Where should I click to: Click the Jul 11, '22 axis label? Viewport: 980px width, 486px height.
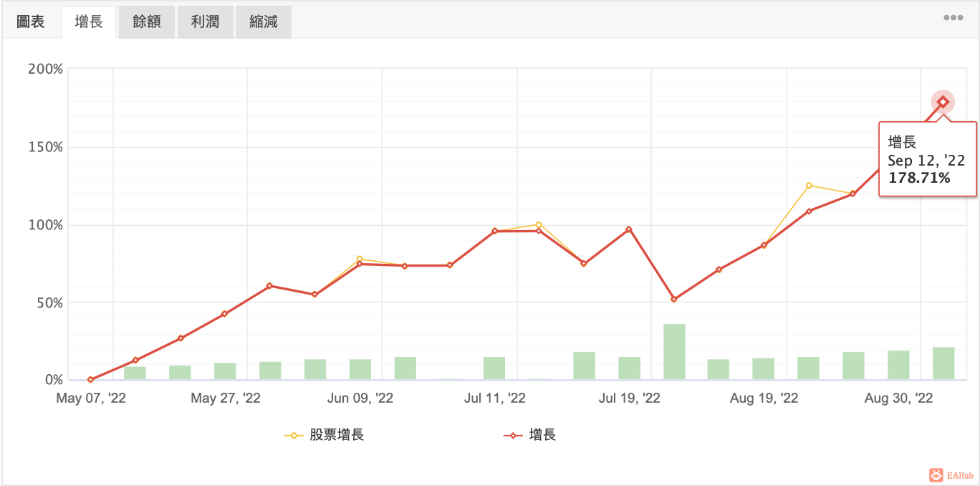click(x=495, y=398)
